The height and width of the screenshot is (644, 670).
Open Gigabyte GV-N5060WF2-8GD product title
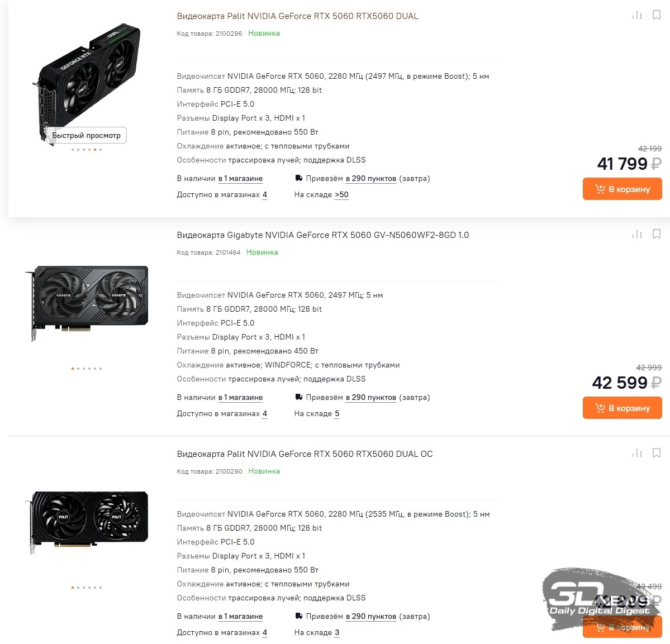322,235
